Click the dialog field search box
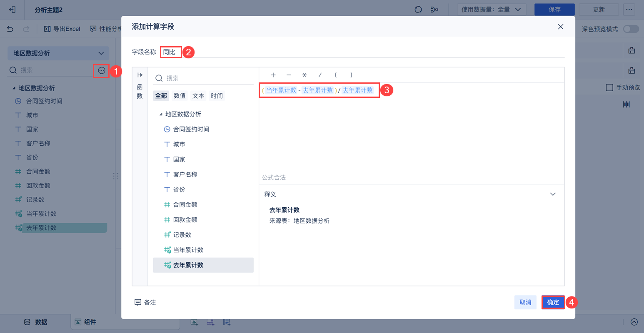Image resolution: width=644 pixels, height=333 pixels. click(x=203, y=78)
